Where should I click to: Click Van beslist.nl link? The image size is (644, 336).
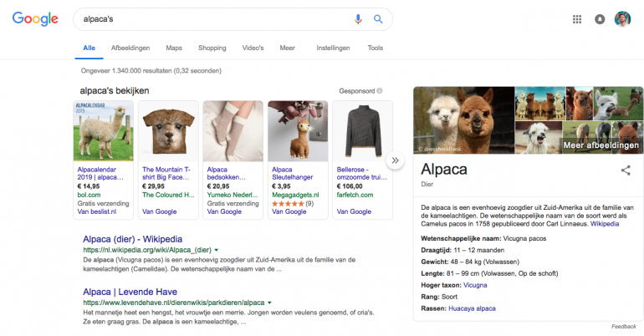(x=96, y=211)
